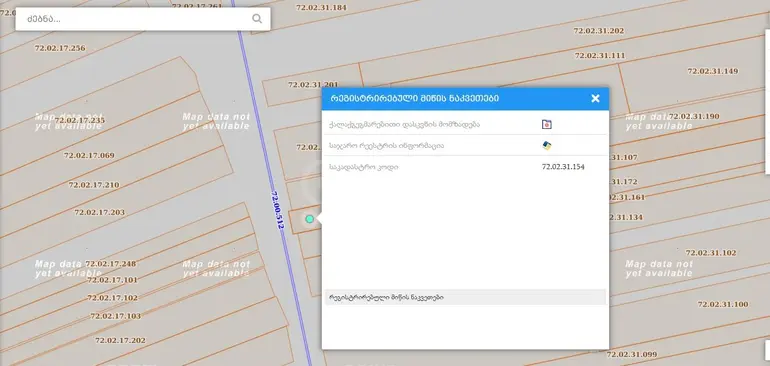The width and height of the screenshot is (770, 366).
Task: Click the საკადასტრო კოდი label
Action: 363,167
